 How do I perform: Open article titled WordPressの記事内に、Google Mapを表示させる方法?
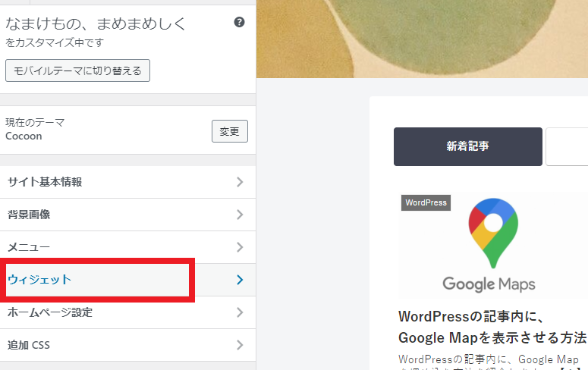pyautogui.click(x=492, y=327)
